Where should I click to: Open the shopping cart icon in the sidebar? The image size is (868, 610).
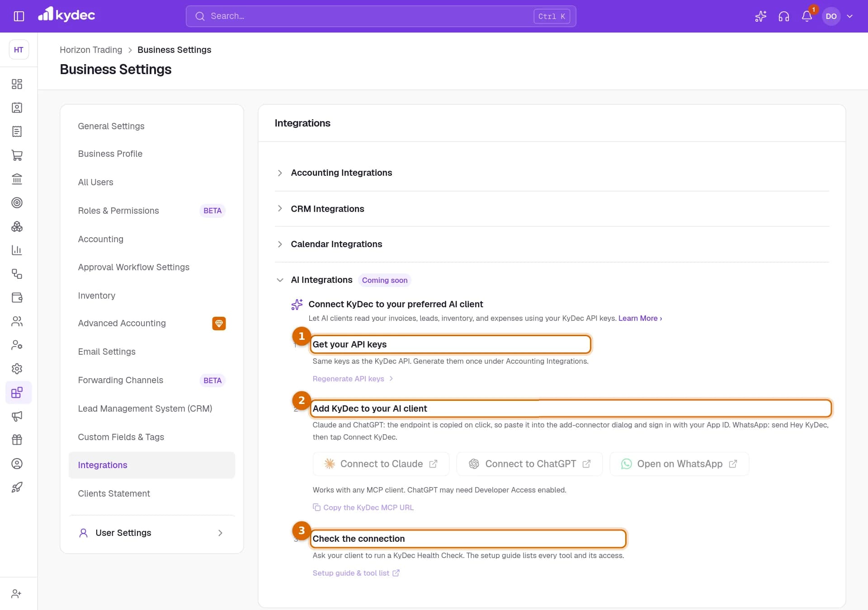coord(17,155)
